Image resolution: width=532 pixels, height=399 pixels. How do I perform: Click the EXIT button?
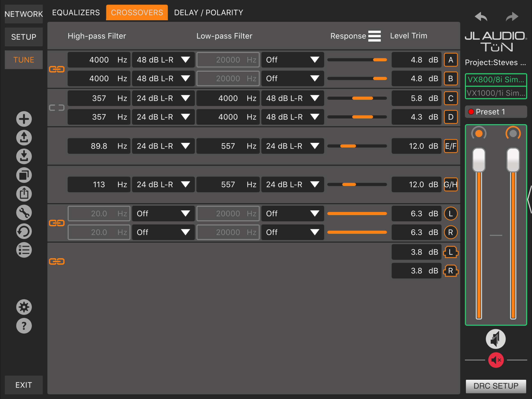click(x=24, y=385)
